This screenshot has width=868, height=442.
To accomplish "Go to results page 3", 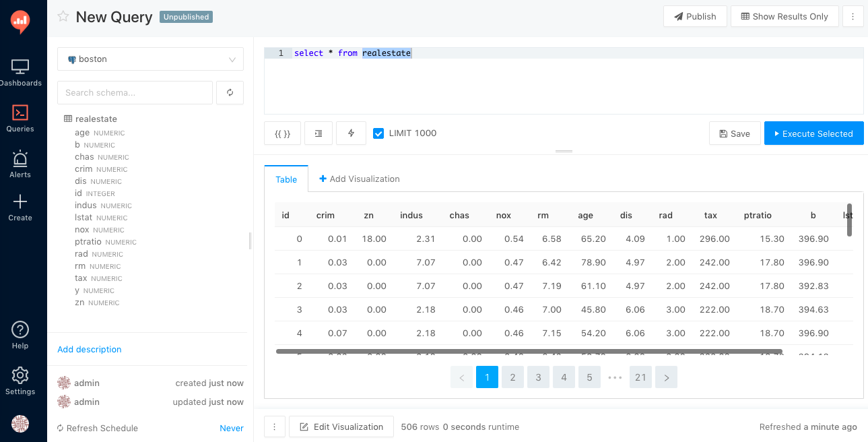I will (x=538, y=377).
